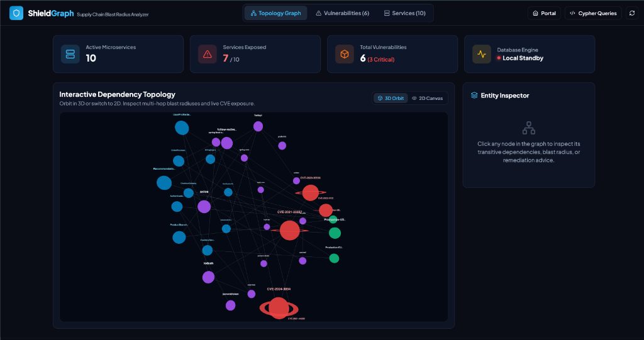Click the Active Microservices count 10
This screenshot has width=644, height=340.
coord(91,58)
